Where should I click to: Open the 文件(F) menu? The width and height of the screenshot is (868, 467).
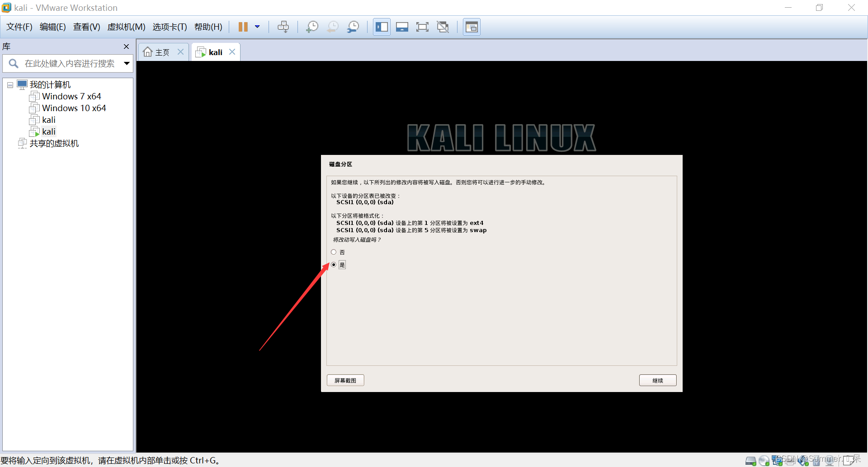(x=19, y=27)
